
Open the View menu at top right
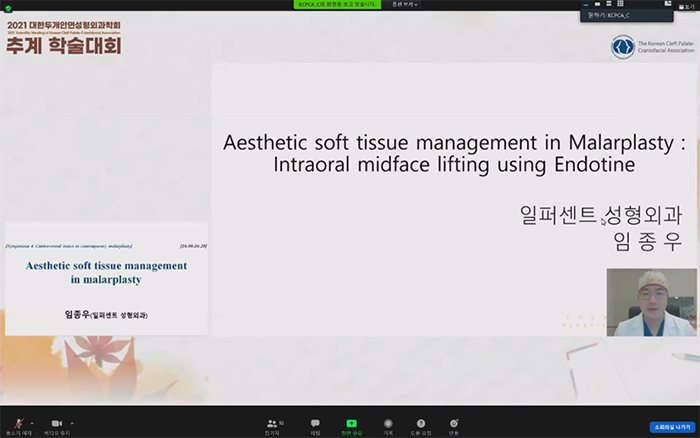[x=687, y=7]
